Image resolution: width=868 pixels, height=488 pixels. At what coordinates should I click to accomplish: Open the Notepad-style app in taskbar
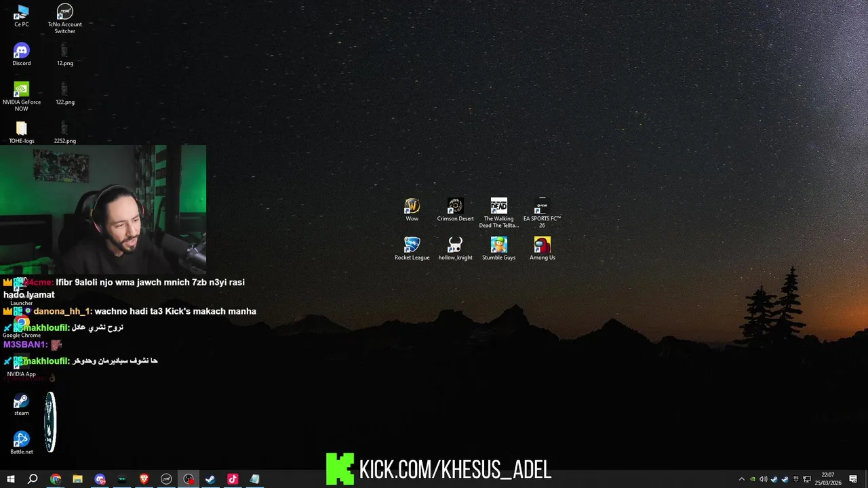[x=254, y=479]
